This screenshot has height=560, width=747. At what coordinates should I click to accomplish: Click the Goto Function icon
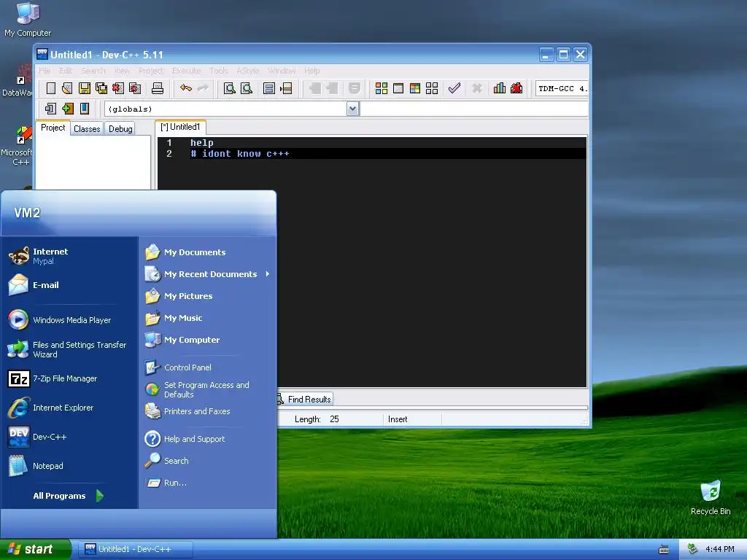click(269, 88)
